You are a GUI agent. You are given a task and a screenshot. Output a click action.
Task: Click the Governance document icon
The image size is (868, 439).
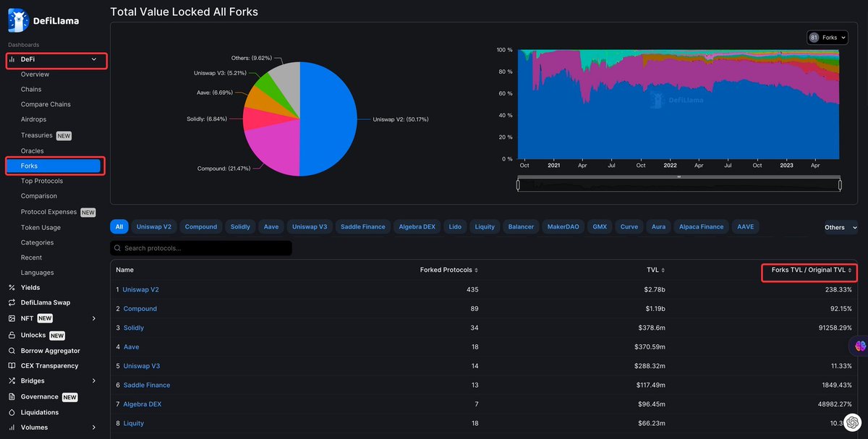(12, 396)
